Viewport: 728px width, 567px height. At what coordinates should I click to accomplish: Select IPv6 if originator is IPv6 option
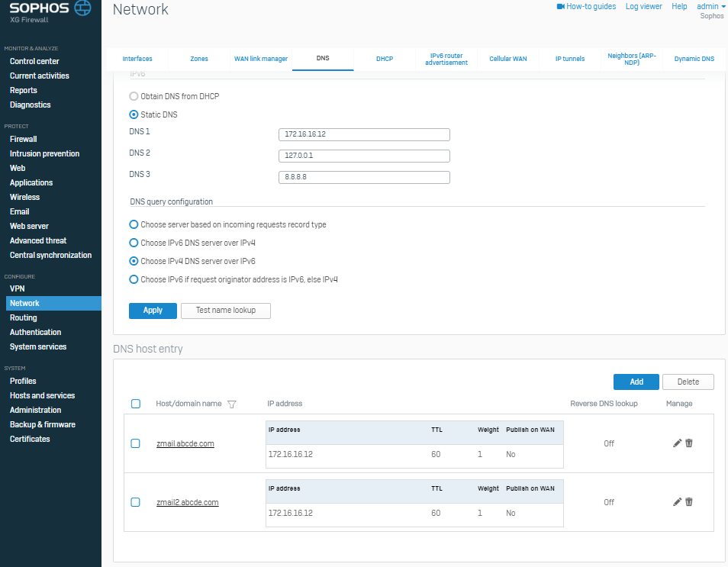tap(134, 279)
